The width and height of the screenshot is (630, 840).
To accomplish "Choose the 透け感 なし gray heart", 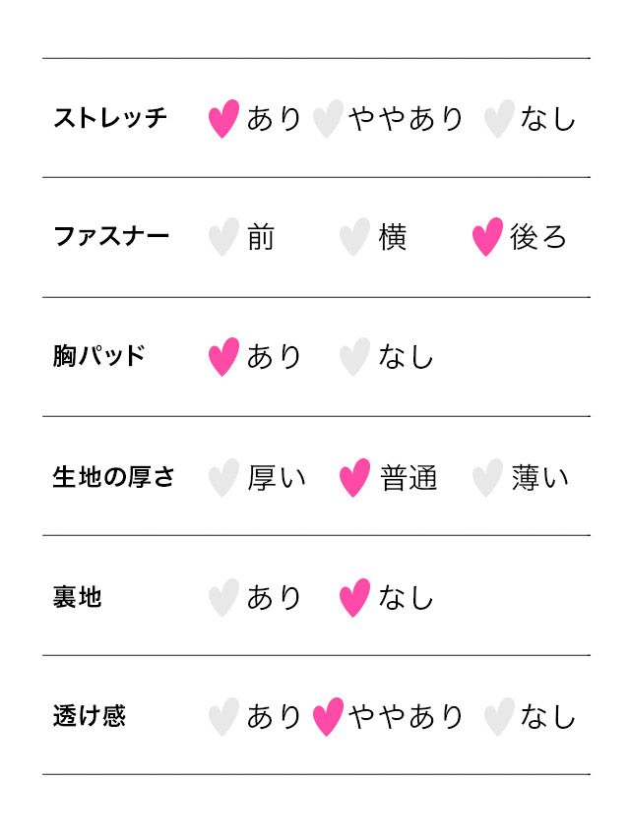I will (499, 716).
